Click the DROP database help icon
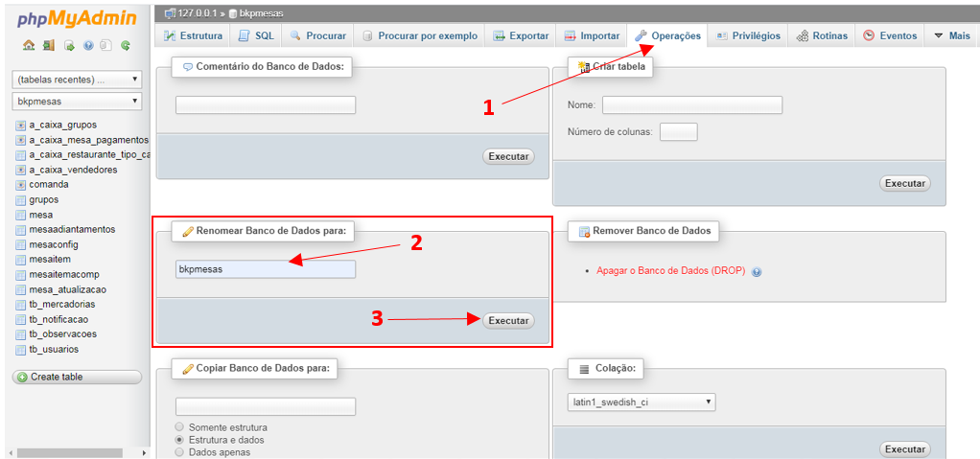Screen dimensions: 980x459 pos(757,271)
